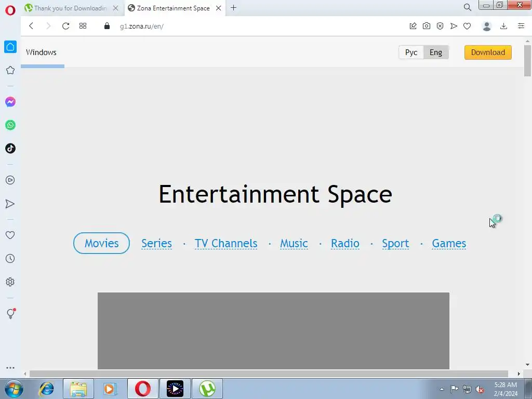Launch Internet Explorer from the taskbar

point(47,389)
